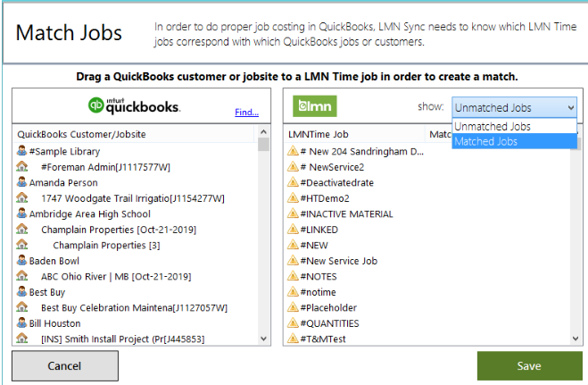Click the customer icon beside Ambridge Area High School
588x385 pixels.
point(21,213)
